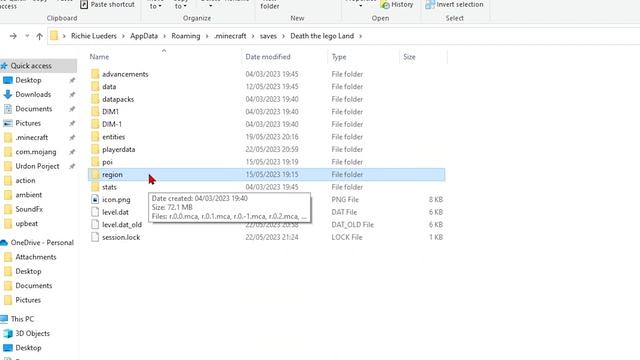
Task: Open OneDrive - Personal in sidebar
Action: (42, 242)
